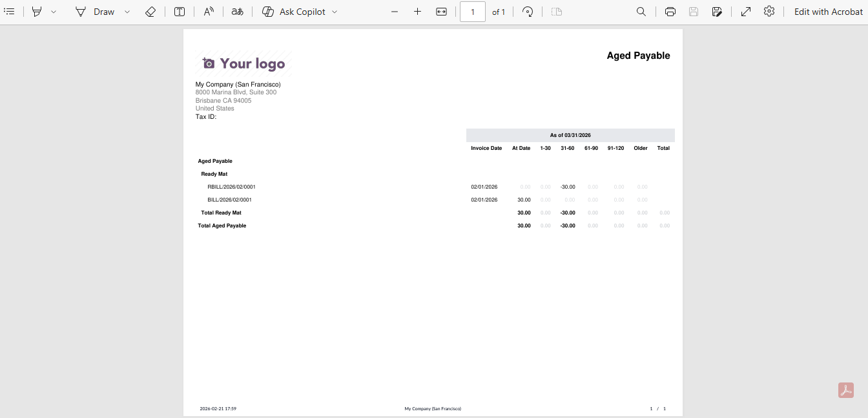Click Edit with Acrobat
The height and width of the screenshot is (418, 868).
(829, 12)
